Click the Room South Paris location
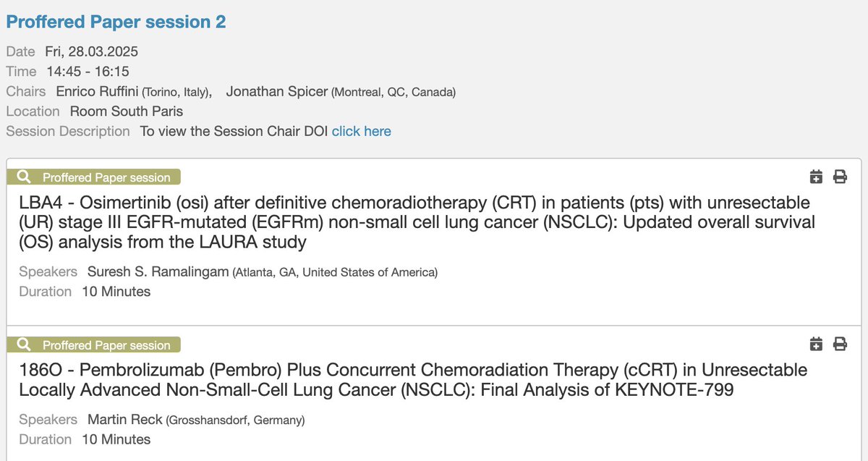This screenshot has height=461, width=868. 127,111
